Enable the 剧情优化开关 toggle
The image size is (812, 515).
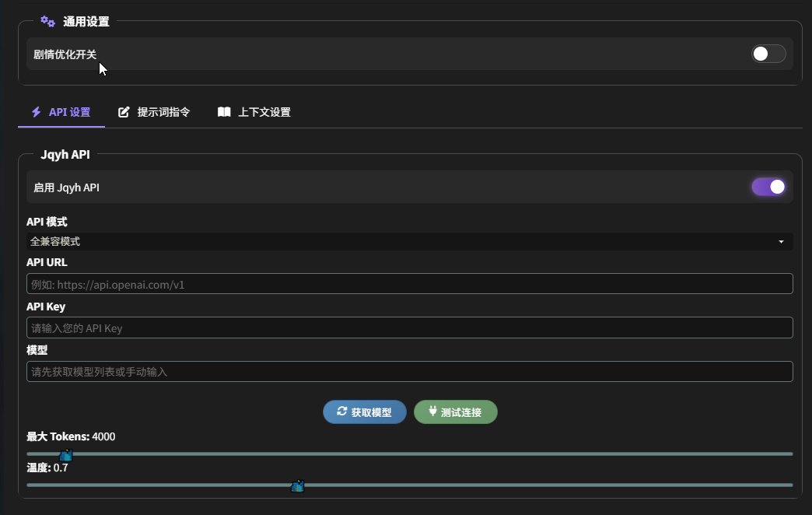pyautogui.click(x=768, y=54)
